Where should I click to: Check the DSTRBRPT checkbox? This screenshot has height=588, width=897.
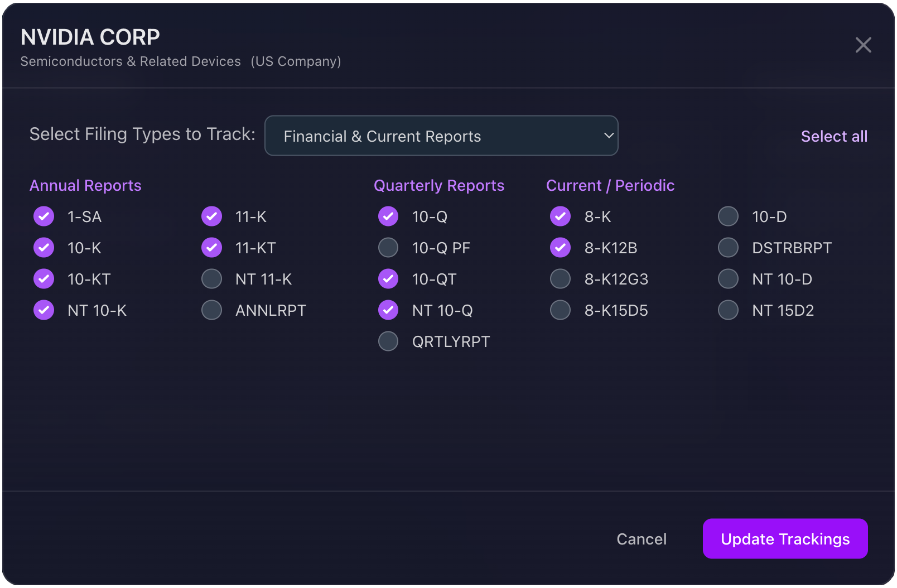(x=728, y=248)
